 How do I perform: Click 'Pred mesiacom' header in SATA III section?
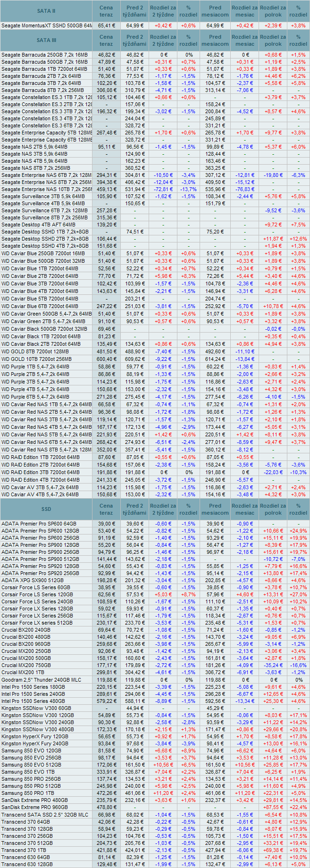click(x=215, y=40)
